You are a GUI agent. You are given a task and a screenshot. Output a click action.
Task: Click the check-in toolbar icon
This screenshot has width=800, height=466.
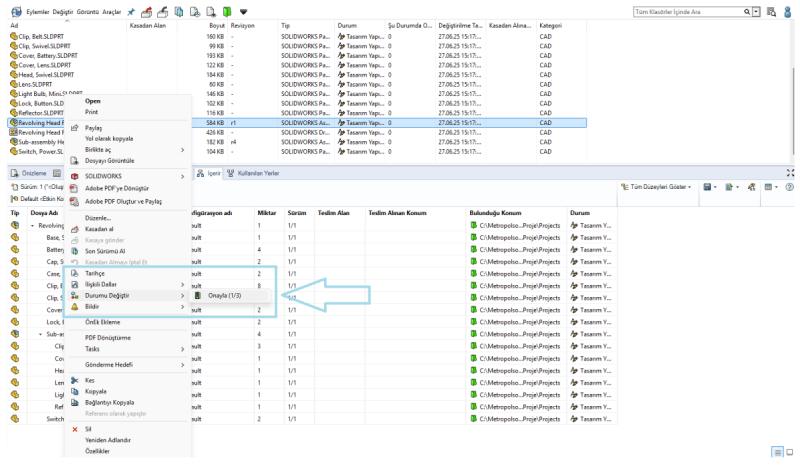click(x=163, y=11)
